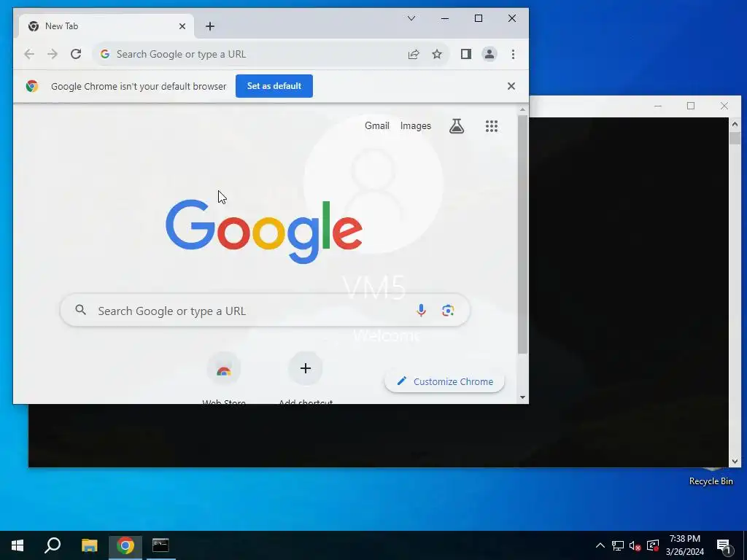
Task: Open network status tray icon
Action: click(x=618, y=545)
